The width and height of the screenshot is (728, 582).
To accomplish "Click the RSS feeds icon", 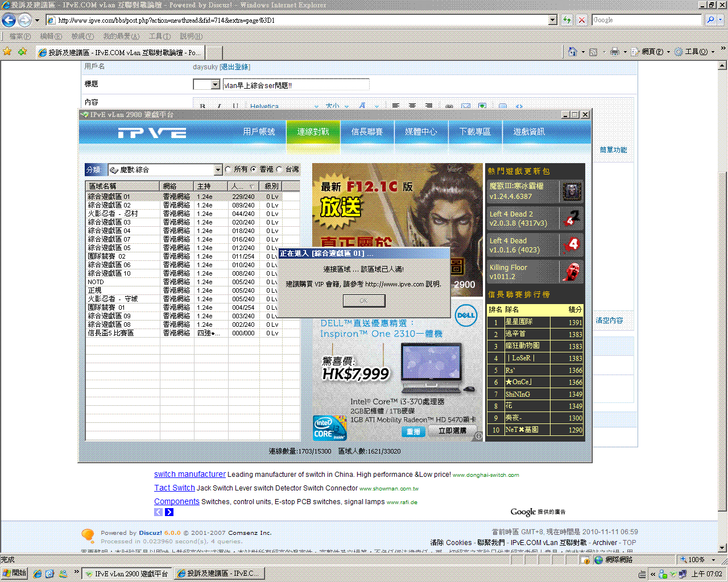I will pyautogui.click(x=593, y=52).
